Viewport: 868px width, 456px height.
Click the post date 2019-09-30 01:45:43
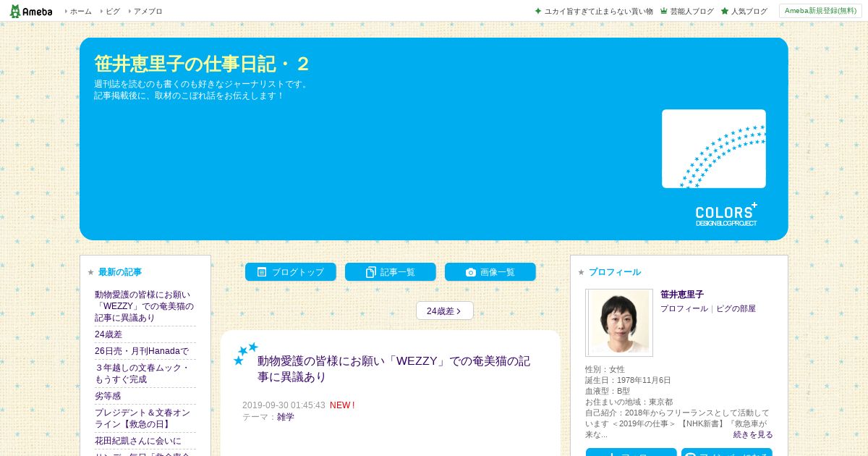[284, 405]
